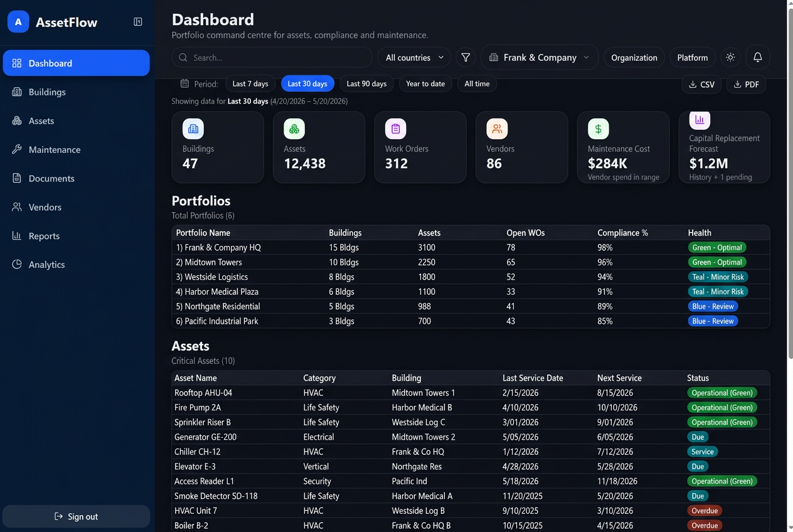
Task: Click the Harbor Medical Plaza portfolio name
Action: (x=217, y=292)
